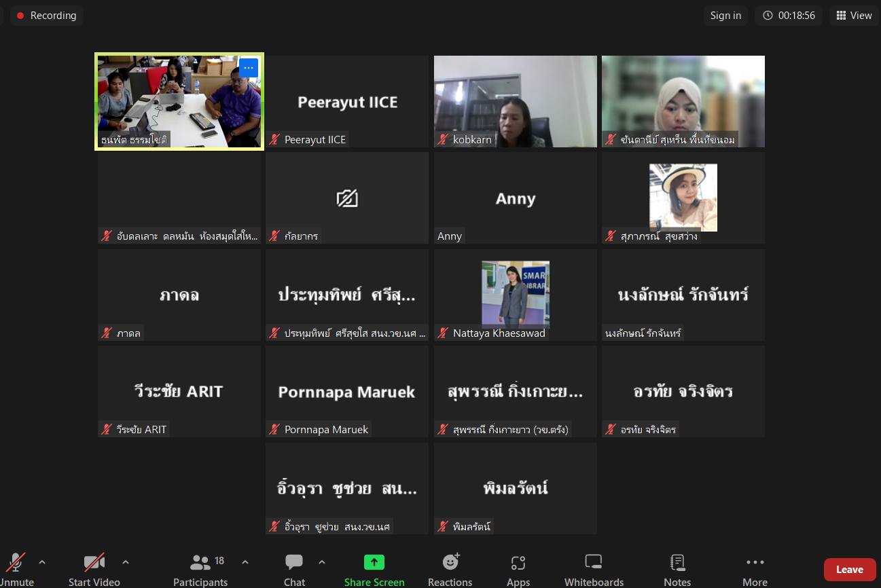
Task: Select the hijab-wearing participant's video tile
Action: [683, 101]
